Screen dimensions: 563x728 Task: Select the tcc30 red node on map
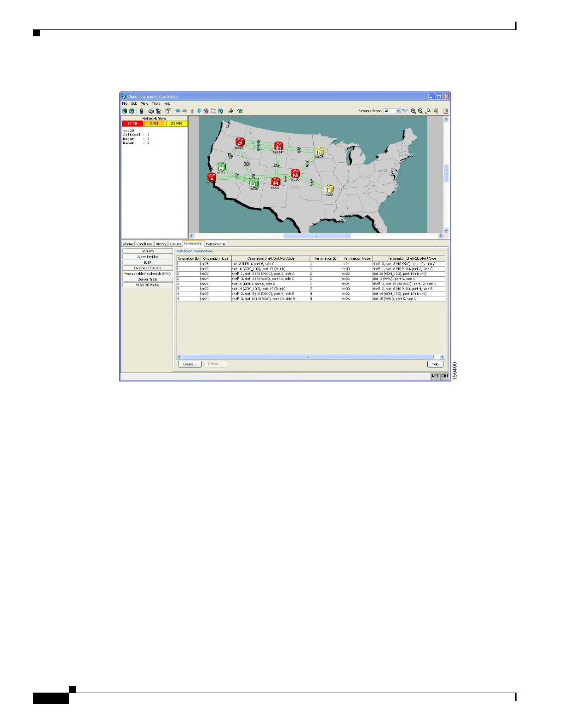tap(295, 175)
